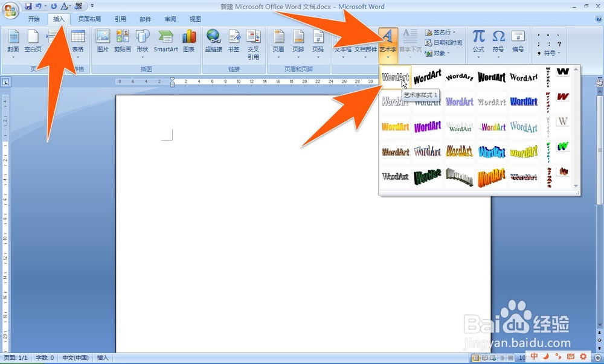Open the Mailings (邮件) tab

tap(145, 19)
